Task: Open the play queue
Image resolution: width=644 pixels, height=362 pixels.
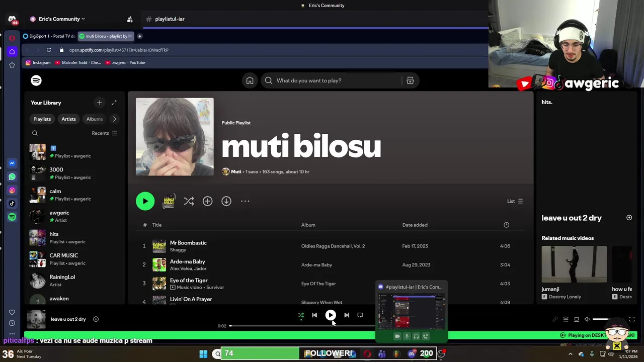Action: click(x=566, y=319)
